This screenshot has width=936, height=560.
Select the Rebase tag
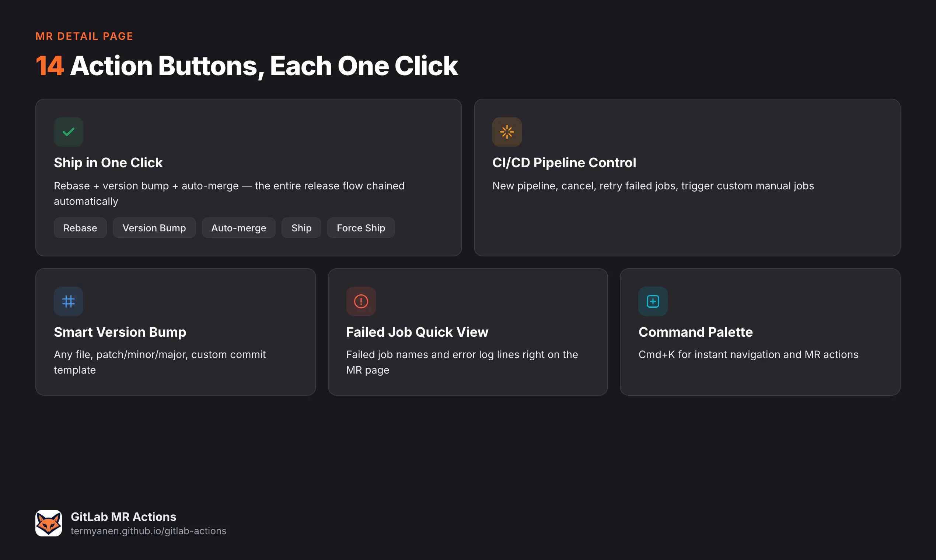(80, 228)
